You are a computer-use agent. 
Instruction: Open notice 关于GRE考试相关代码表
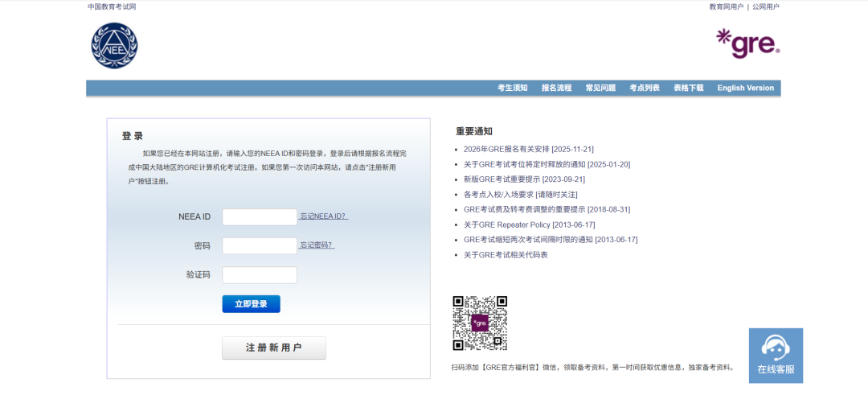point(506,255)
